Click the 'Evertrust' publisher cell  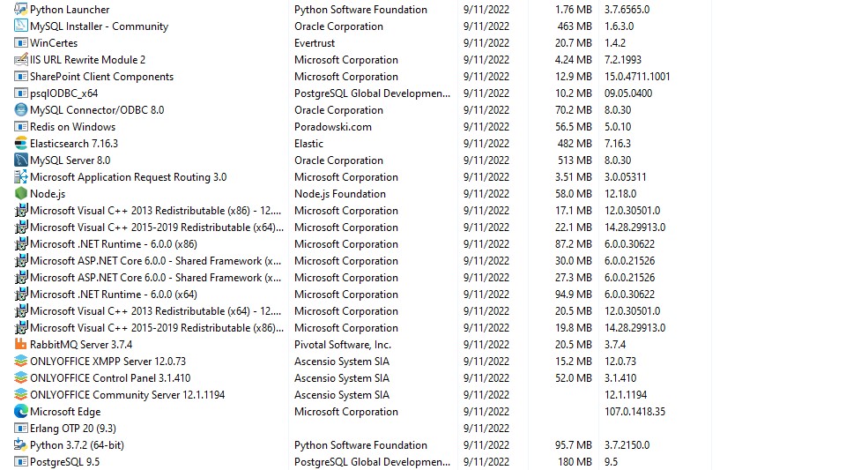[x=315, y=42]
